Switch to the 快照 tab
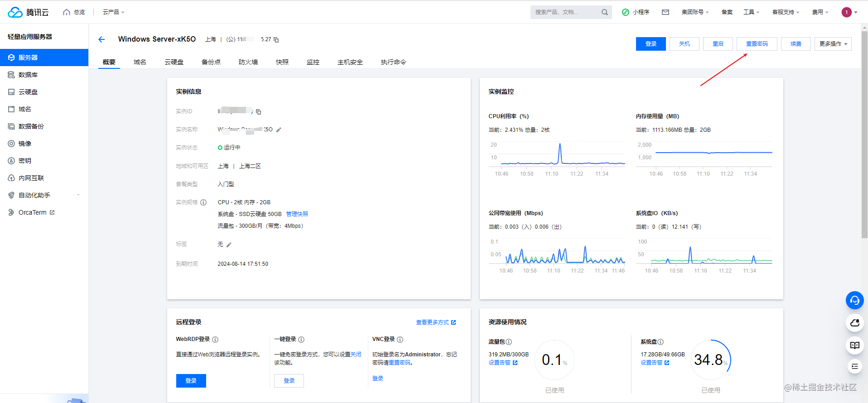This screenshot has height=403, width=868. point(282,62)
